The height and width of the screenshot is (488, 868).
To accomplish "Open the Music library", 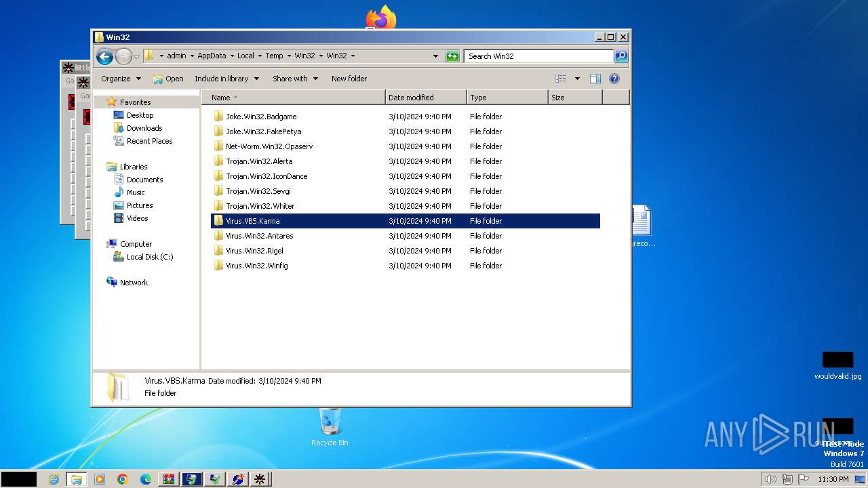I will (136, 192).
